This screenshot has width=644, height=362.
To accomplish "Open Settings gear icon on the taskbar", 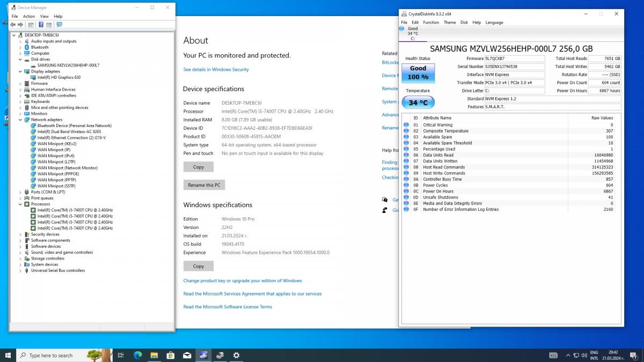I will (x=236, y=355).
